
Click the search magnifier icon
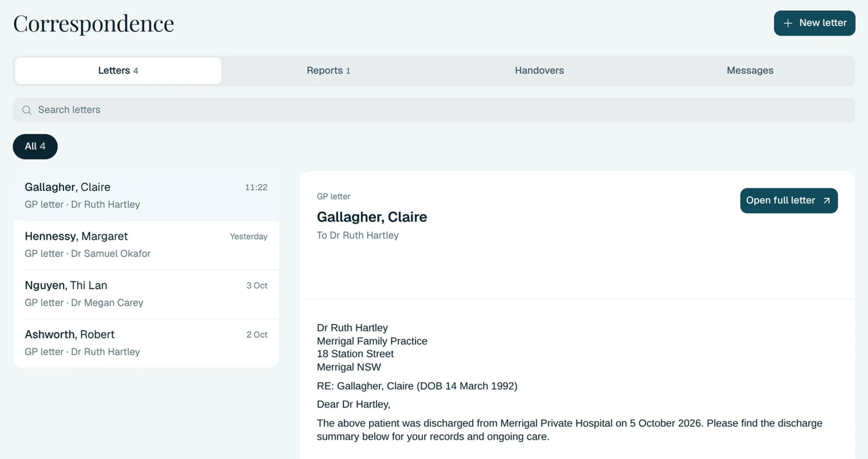coord(27,110)
